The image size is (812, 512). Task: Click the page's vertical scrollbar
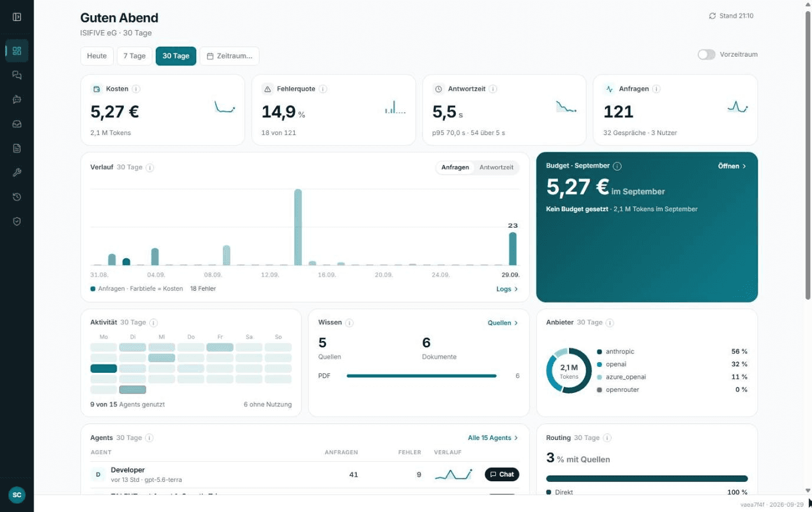point(808,155)
